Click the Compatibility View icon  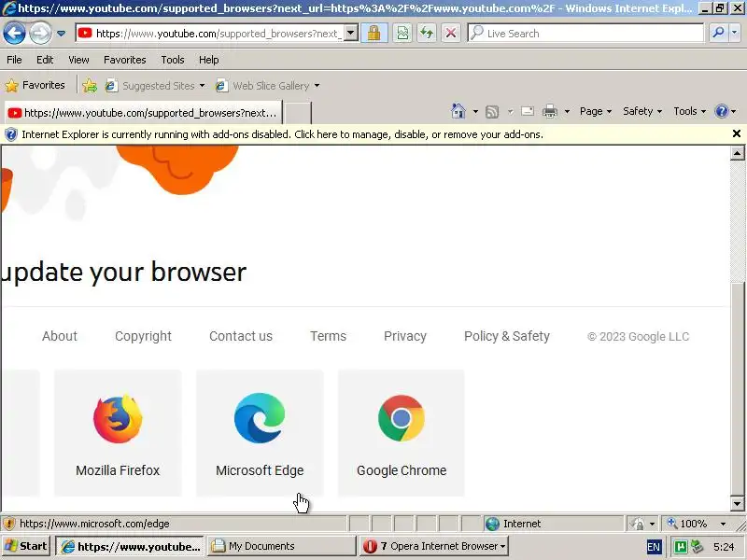pos(402,33)
